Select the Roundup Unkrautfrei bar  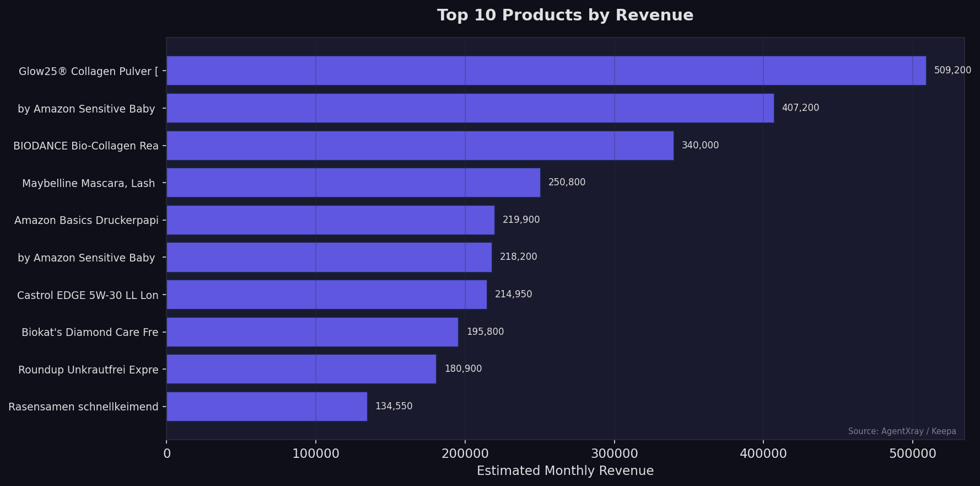point(301,369)
